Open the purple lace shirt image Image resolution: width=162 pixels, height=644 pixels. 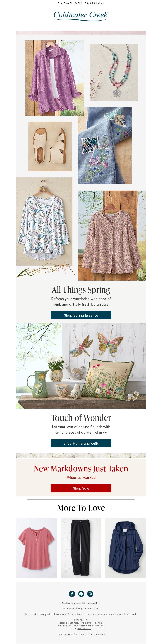click(54, 78)
